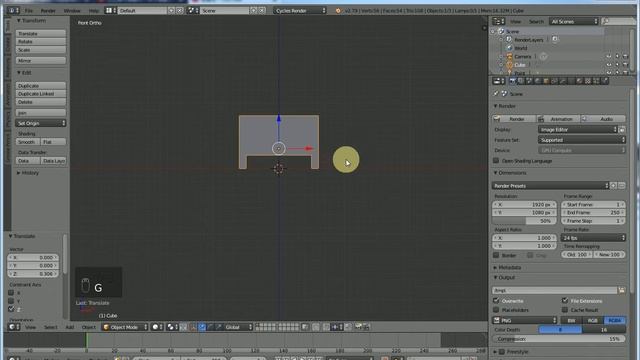Open the Cycles Render engine dropdown
This screenshot has height=360, width=640.
click(300, 11)
